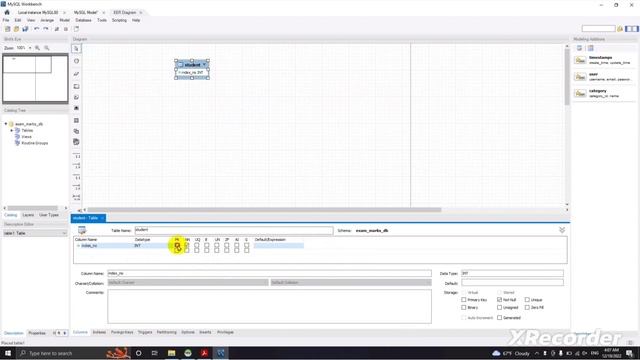Uncheck the Not Null storage checkbox
This screenshot has height=360, width=640.
coord(500,300)
